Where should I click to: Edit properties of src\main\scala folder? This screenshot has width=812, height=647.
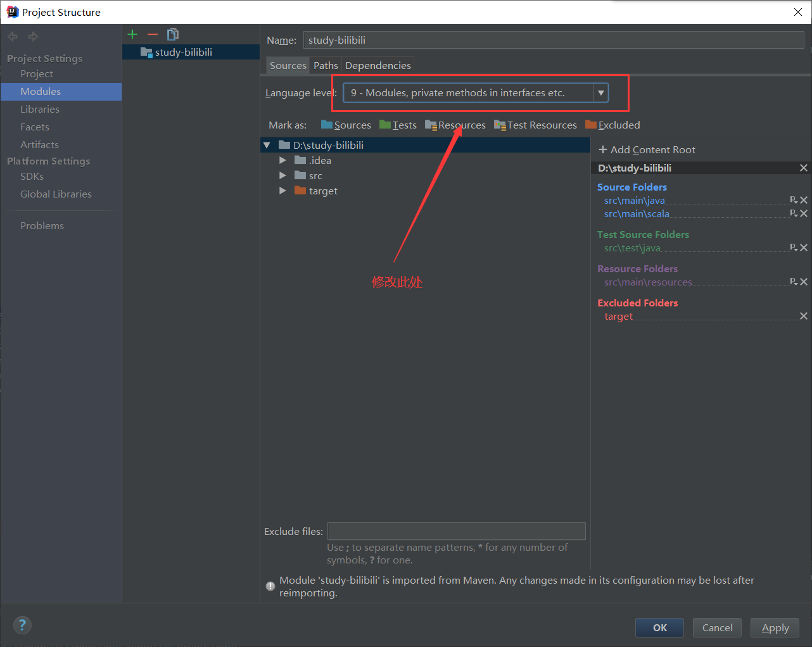[x=794, y=213]
